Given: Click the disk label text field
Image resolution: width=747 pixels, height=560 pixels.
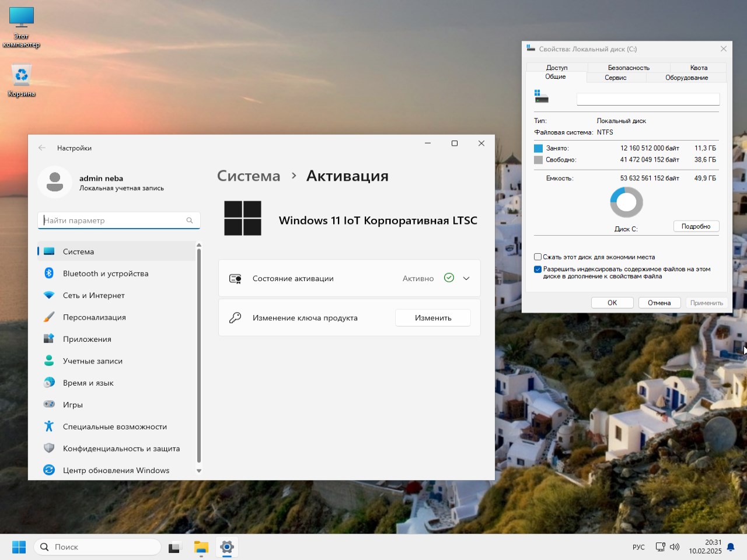Looking at the screenshot, I should point(648,99).
